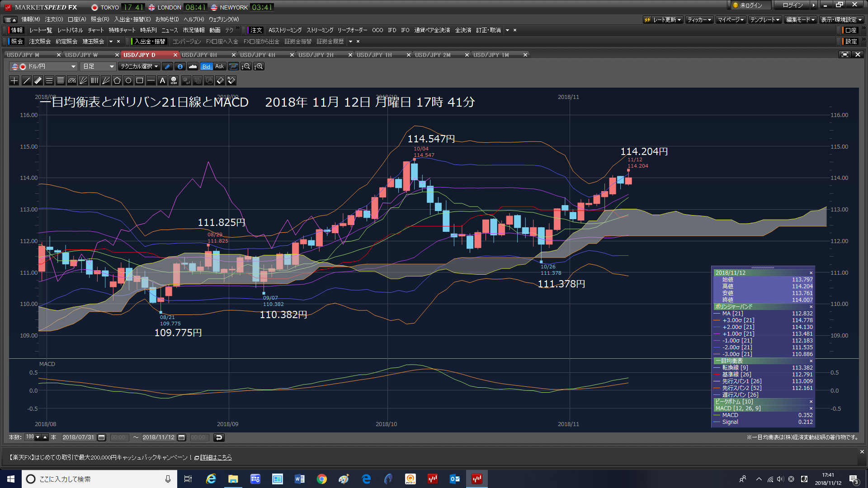Click the レート一覧 toolbar button
The image size is (868, 488).
coord(41,30)
